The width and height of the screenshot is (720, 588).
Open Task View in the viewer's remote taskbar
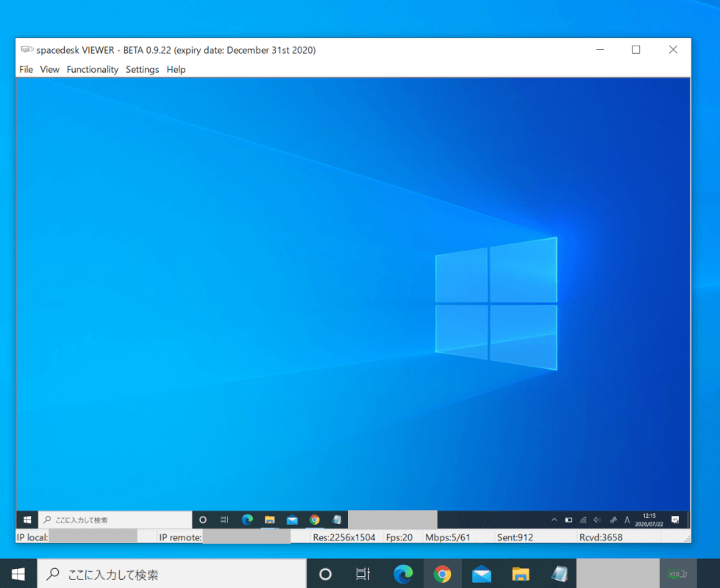tap(224, 520)
